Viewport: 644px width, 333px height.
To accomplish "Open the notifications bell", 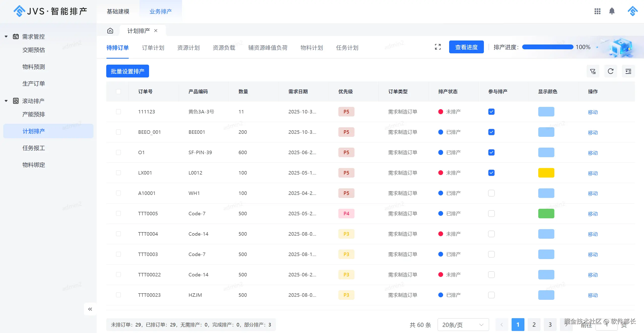I will tap(612, 11).
